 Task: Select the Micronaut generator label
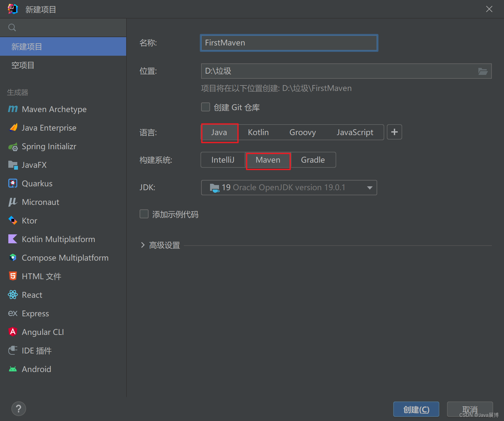point(40,202)
